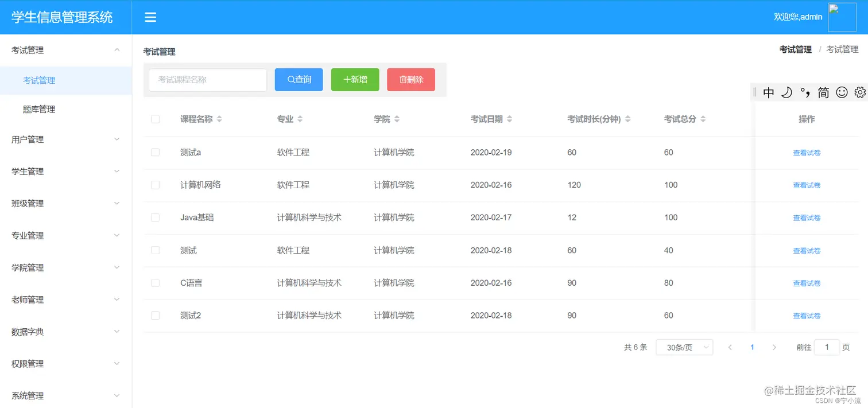The height and width of the screenshot is (408, 868).
Task: Expand the 数据字典 sidebar group
Action: pos(66,332)
